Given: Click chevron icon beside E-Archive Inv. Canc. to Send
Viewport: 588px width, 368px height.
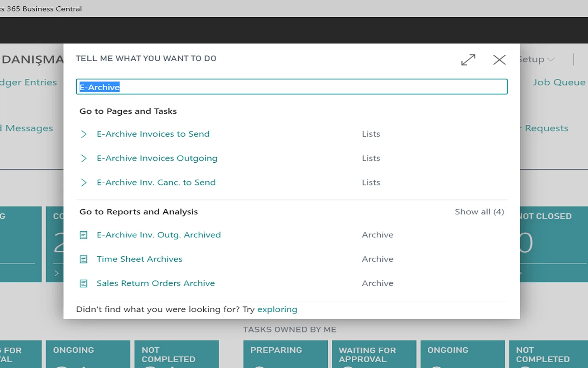Looking at the screenshot, I should tap(84, 183).
